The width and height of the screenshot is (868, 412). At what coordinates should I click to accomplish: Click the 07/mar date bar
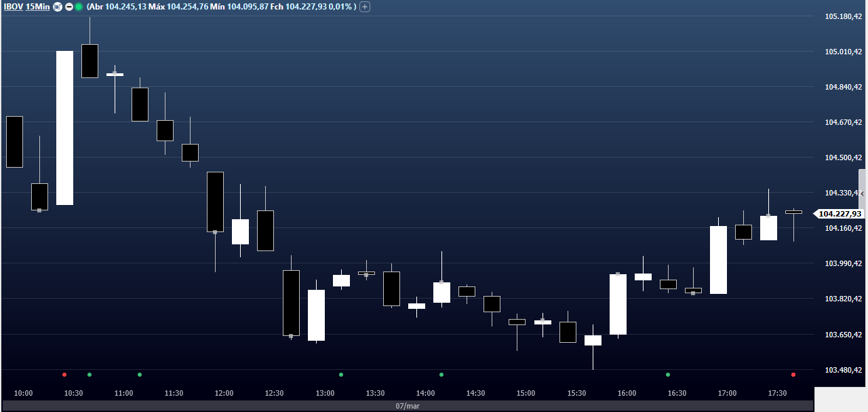pos(407,406)
